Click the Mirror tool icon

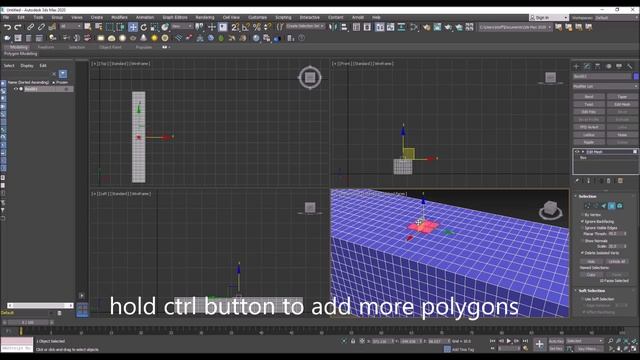pos(333,27)
